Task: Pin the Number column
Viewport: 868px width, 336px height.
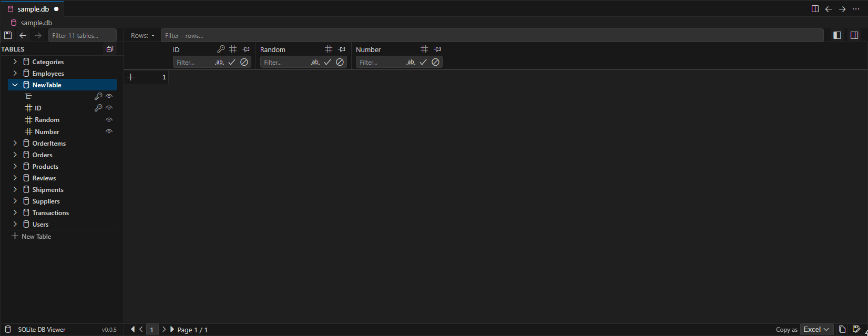Action: (x=437, y=49)
